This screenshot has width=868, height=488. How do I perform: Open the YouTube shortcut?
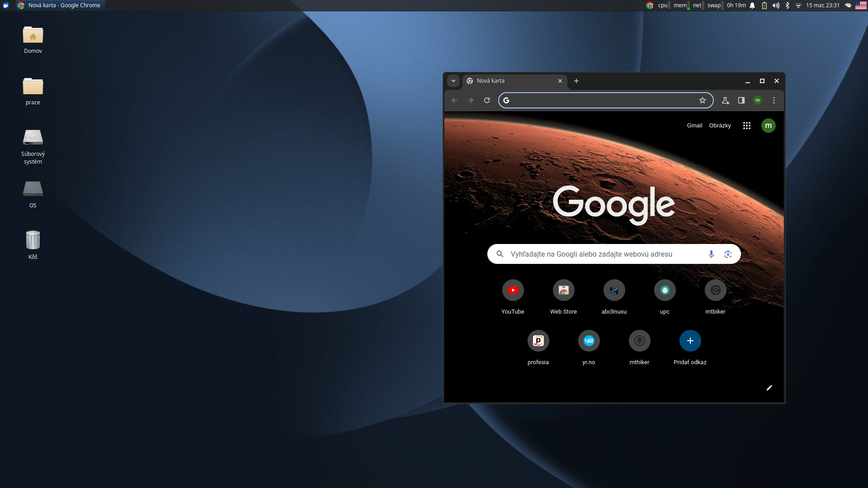513,297
